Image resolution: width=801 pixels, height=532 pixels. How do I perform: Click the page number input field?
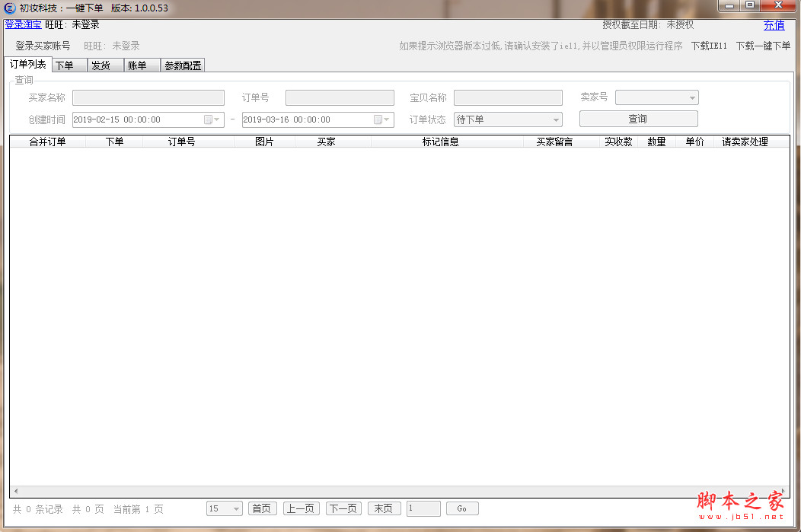point(423,508)
